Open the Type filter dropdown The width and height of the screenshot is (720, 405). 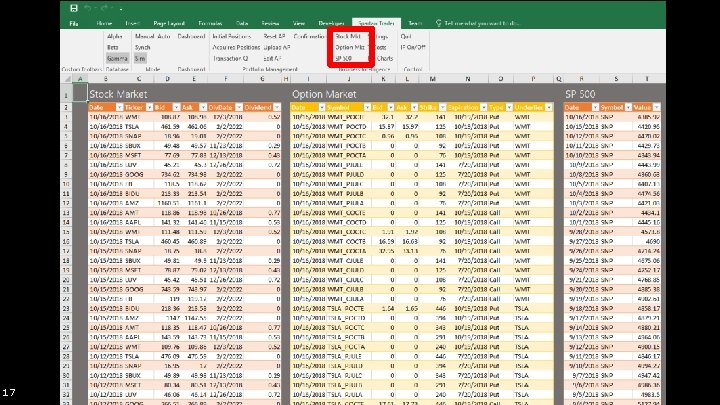coord(509,107)
